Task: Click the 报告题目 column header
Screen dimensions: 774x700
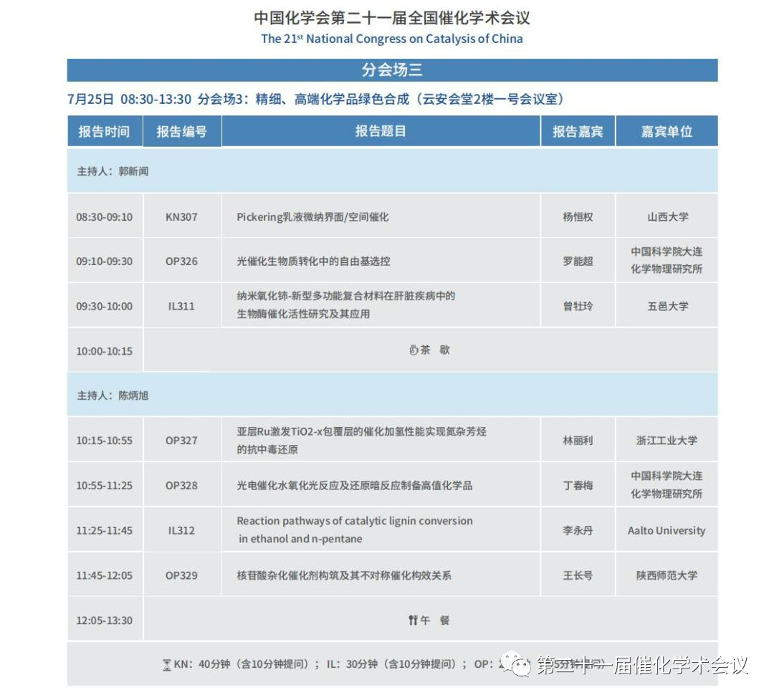Action: 381,131
